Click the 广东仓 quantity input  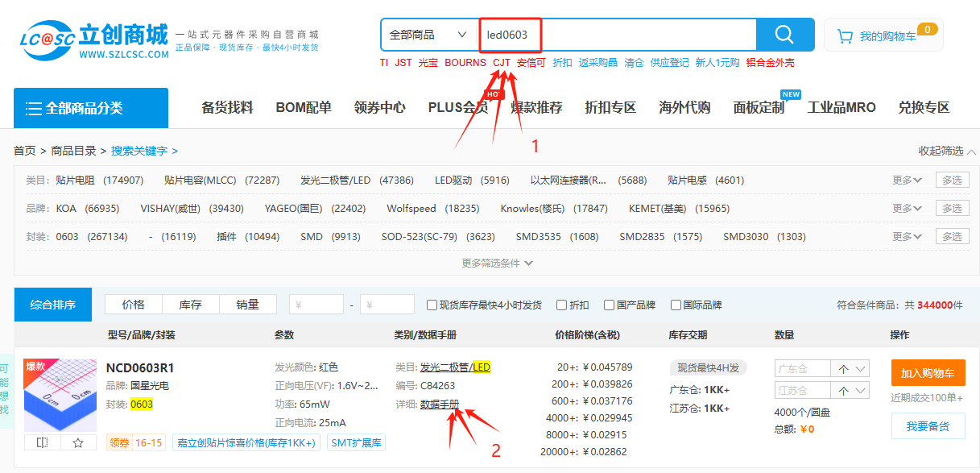click(804, 369)
